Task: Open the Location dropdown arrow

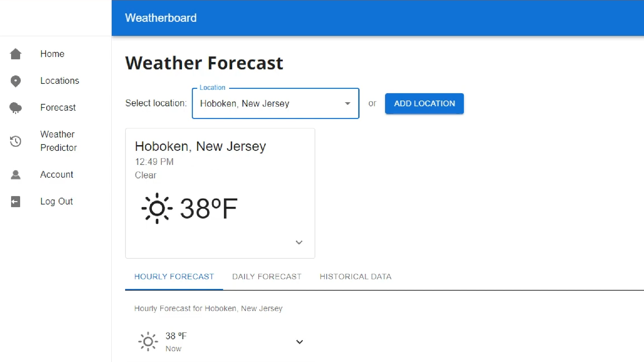Action: 347,104
